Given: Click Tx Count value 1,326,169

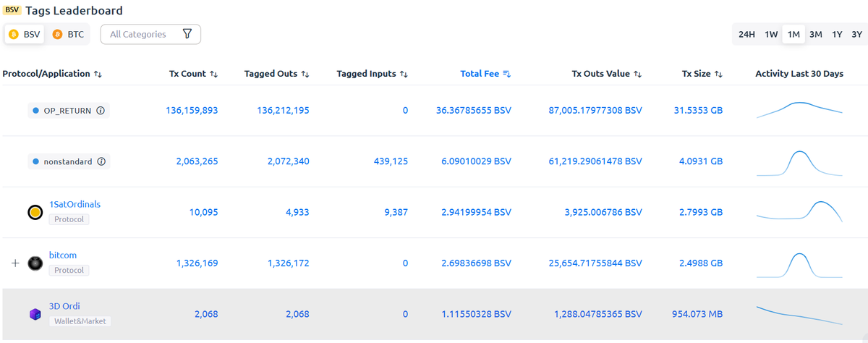Looking at the screenshot, I should (197, 263).
